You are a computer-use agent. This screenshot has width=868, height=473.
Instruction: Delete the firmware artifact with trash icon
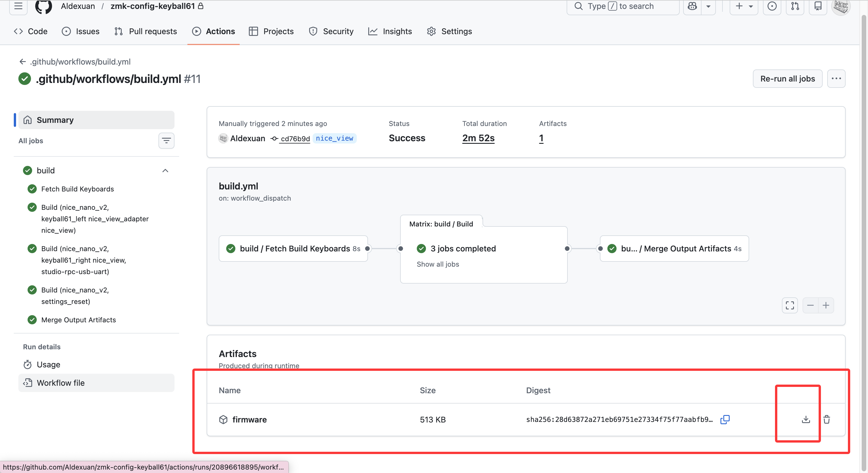[827, 419]
